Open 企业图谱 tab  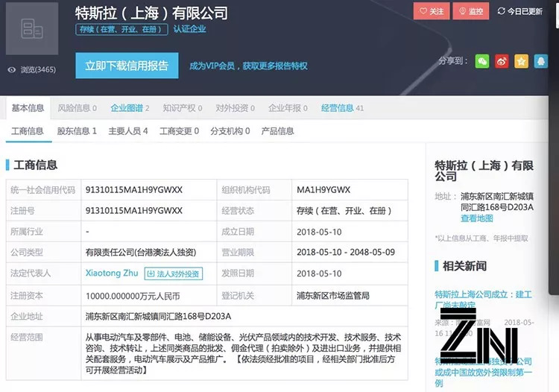[130, 108]
